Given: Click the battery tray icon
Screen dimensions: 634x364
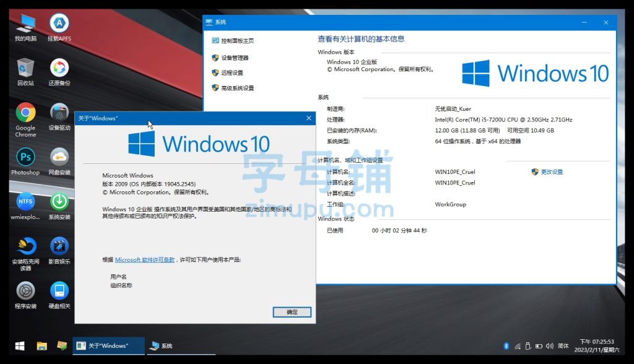Looking at the screenshot, I should [x=539, y=346].
